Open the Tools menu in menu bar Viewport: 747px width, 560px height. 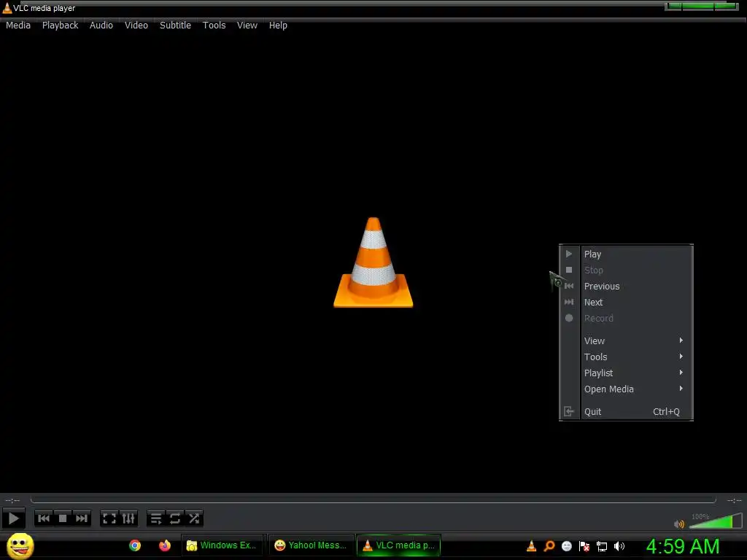tap(214, 26)
